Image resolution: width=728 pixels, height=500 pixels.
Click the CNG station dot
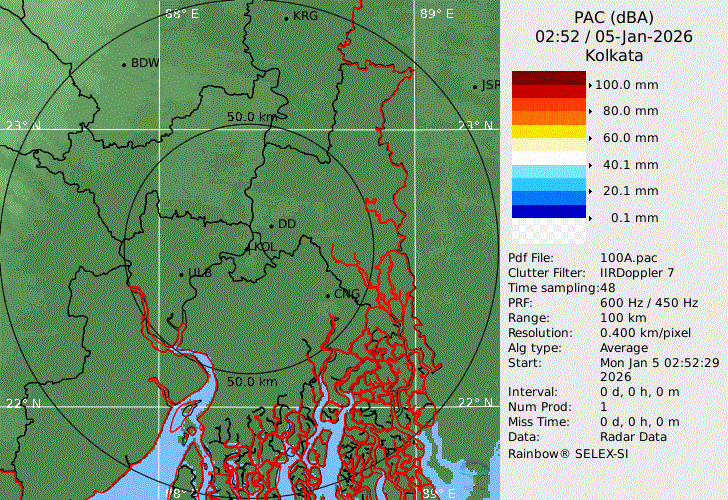click(x=327, y=295)
